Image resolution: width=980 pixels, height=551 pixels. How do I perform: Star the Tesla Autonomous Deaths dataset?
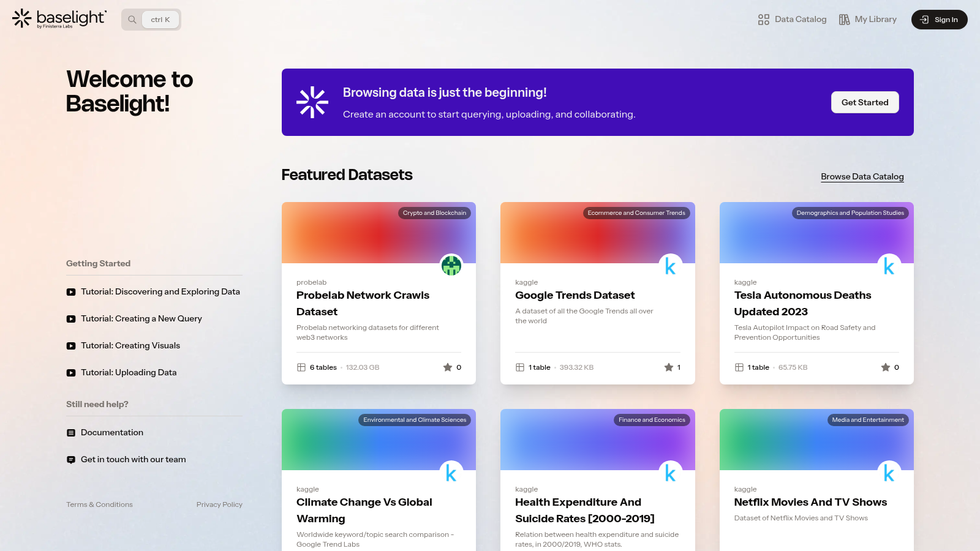coord(886,367)
